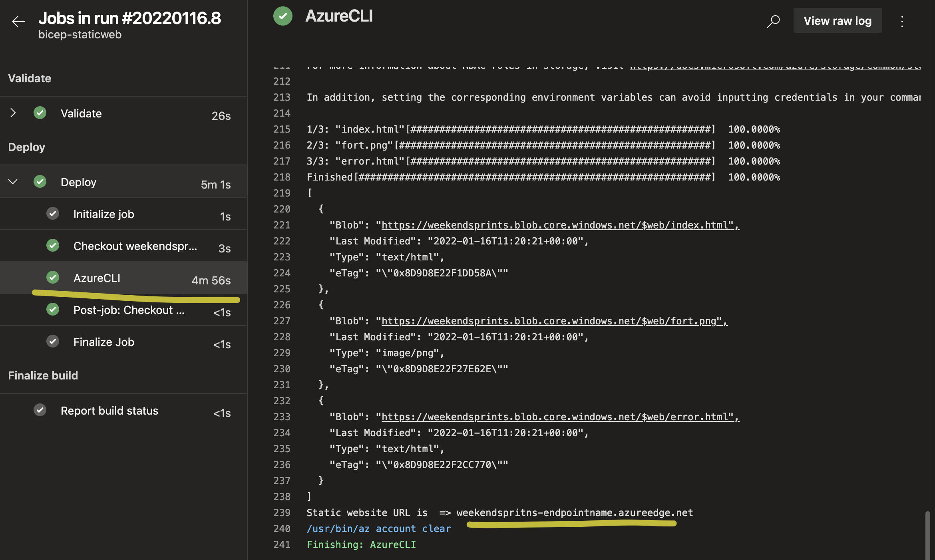
Task: Click the gray check beside Report build status
Action: (40, 410)
